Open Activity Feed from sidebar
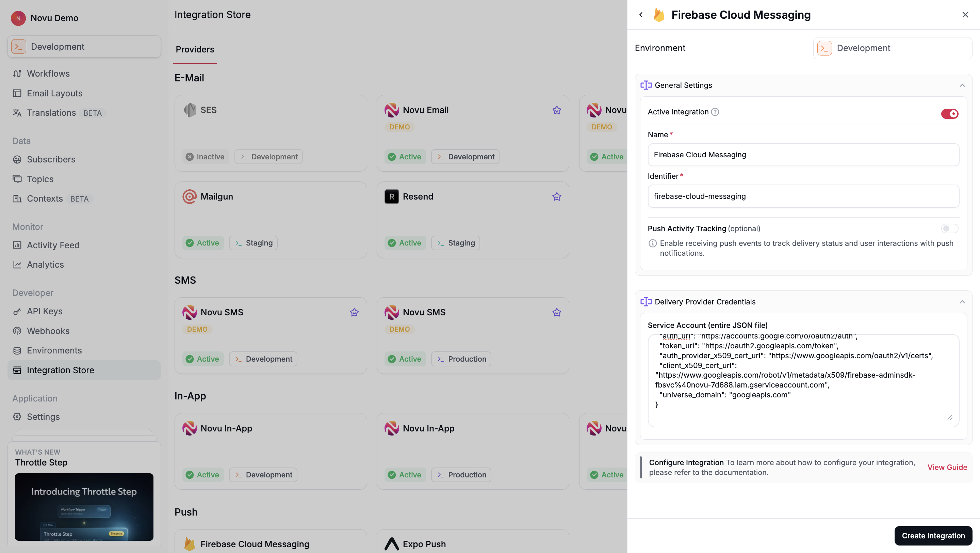 [x=53, y=245]
